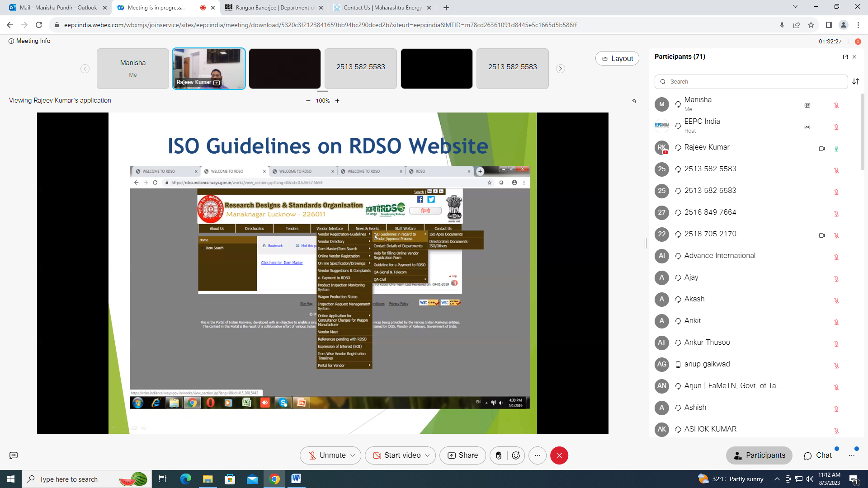Bookmark this page with the star icon

click(x=811, y=25)
